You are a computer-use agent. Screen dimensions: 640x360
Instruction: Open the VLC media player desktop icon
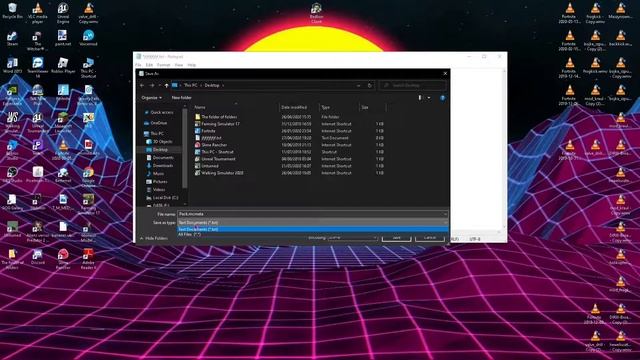tap(38, 12)
